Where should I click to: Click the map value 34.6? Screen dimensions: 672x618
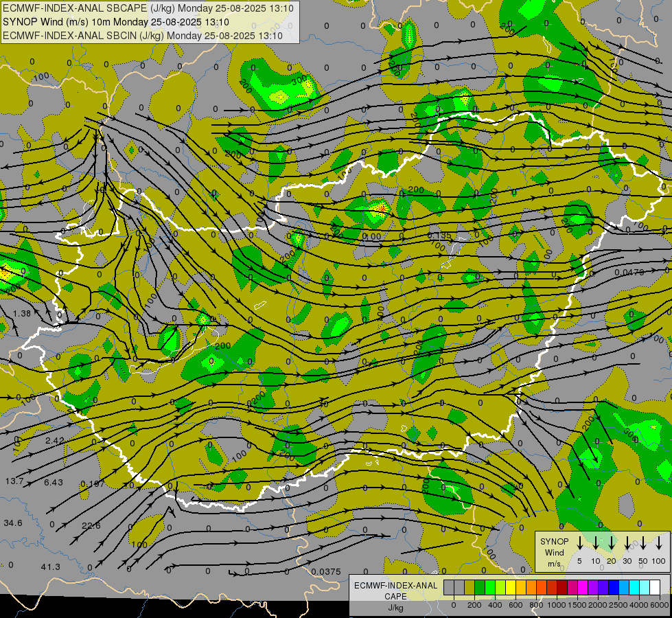pos(13,523)
